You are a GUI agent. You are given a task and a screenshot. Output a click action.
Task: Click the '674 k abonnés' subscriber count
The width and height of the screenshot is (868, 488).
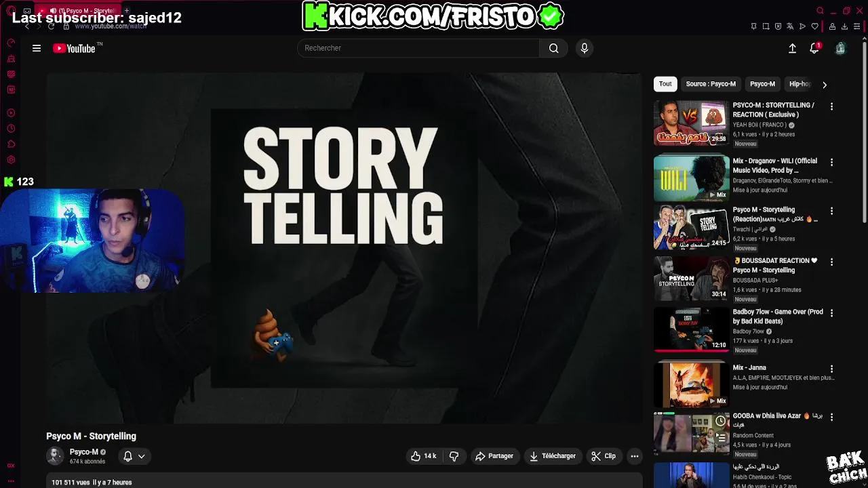pos(87,462)
